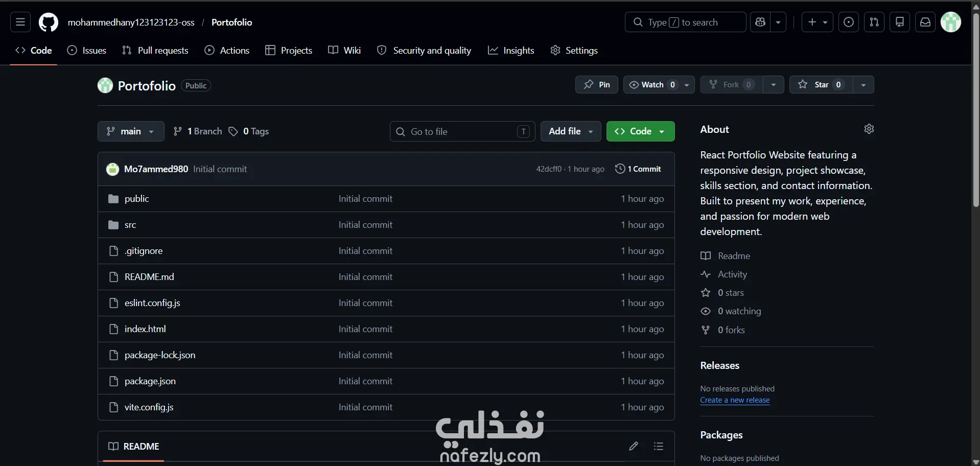Viewport: 980px width, 466px height.
Task: View the 0 watching link
Action: pos(731,311)
